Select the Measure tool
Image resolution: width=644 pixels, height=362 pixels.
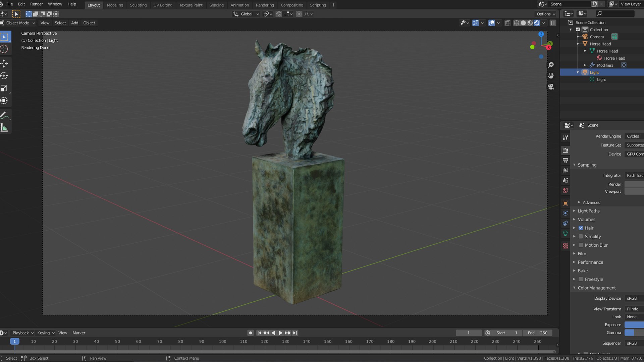(x=4, y=128)
